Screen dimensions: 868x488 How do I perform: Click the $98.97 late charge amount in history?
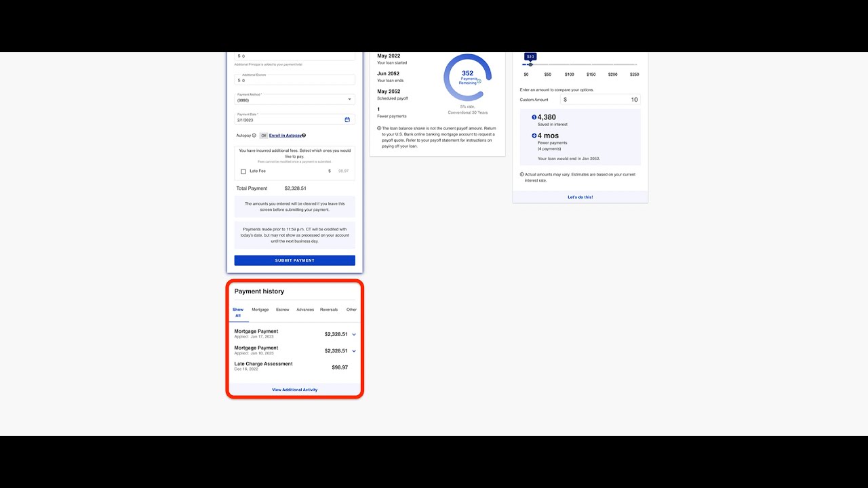(x=340, y=367)
